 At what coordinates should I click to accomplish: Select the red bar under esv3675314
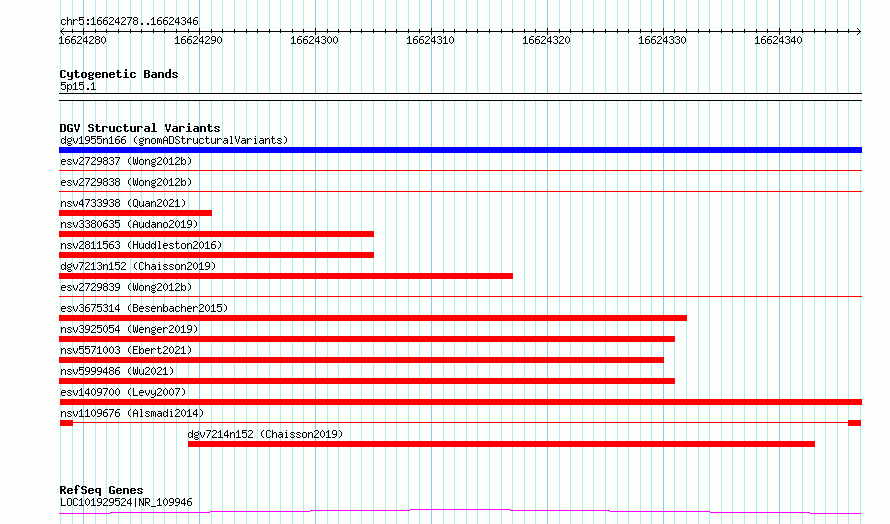[x=373, y=318]
